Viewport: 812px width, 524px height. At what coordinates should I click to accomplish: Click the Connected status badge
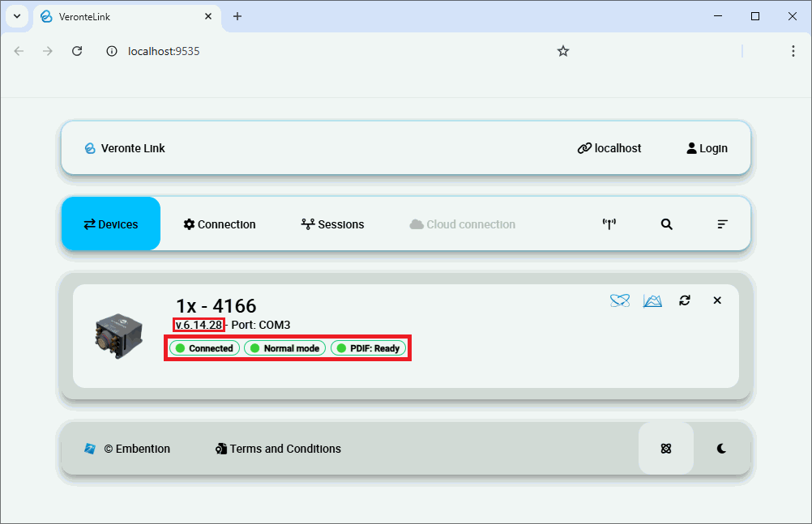click(204, 348)
